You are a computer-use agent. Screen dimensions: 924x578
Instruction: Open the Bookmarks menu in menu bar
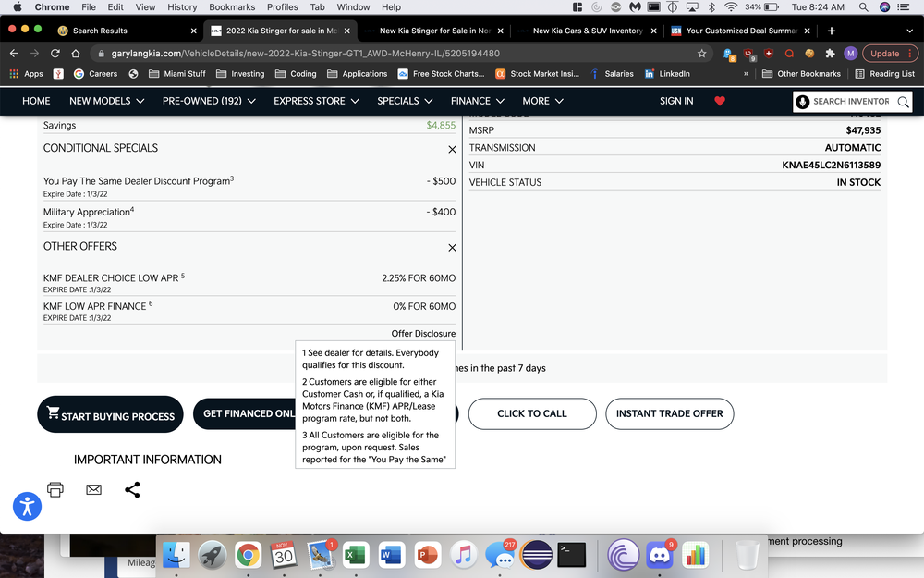click(231, 6)
